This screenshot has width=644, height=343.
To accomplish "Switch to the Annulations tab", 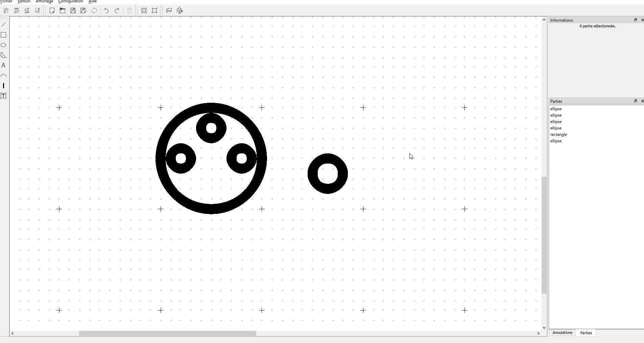I will click(x=562, y=333).
